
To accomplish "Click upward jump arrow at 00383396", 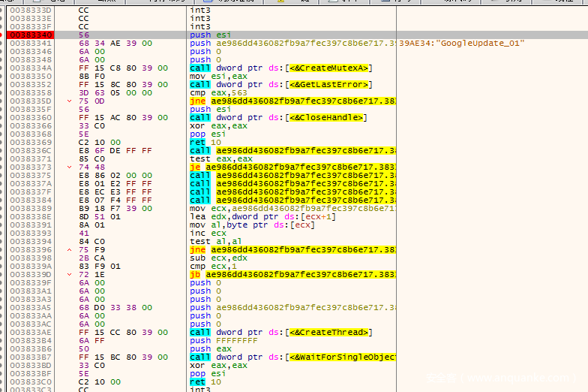I will (70, 249).
